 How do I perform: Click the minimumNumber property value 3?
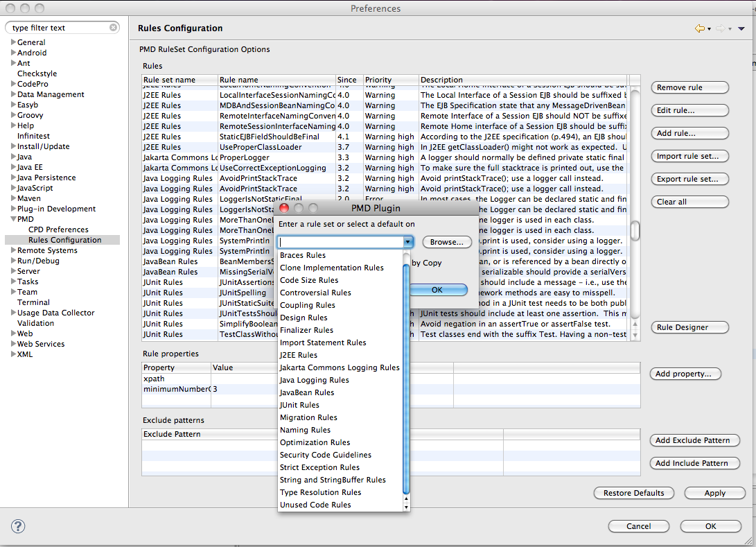[215, 389]
